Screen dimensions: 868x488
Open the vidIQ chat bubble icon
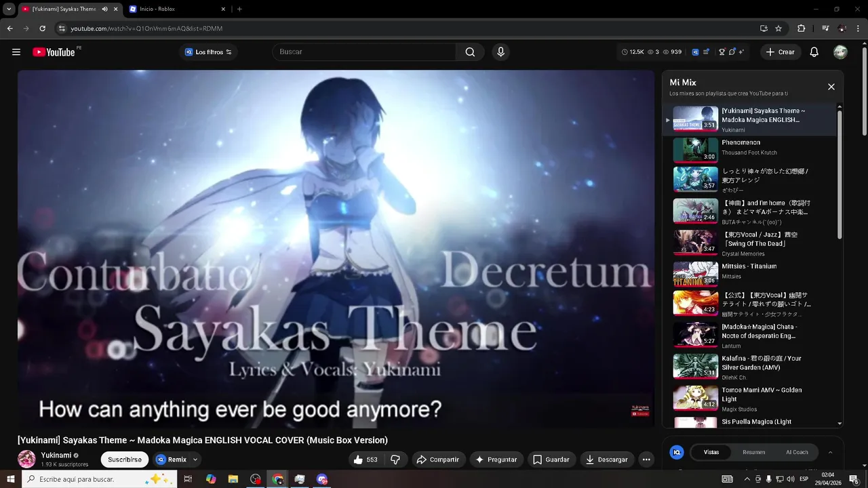pyautogui.click(x=732, y=52)
